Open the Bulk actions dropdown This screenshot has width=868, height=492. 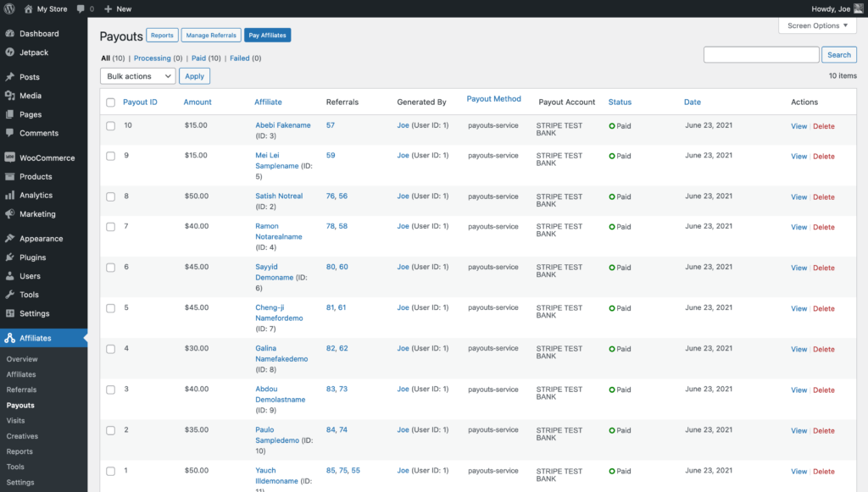[137, 76]
